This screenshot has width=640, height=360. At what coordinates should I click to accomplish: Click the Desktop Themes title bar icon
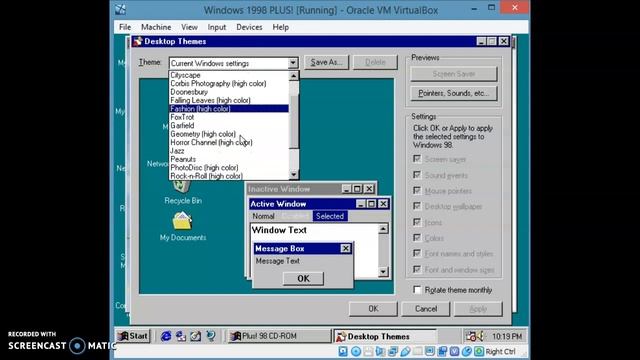click(x=138, y=41)
